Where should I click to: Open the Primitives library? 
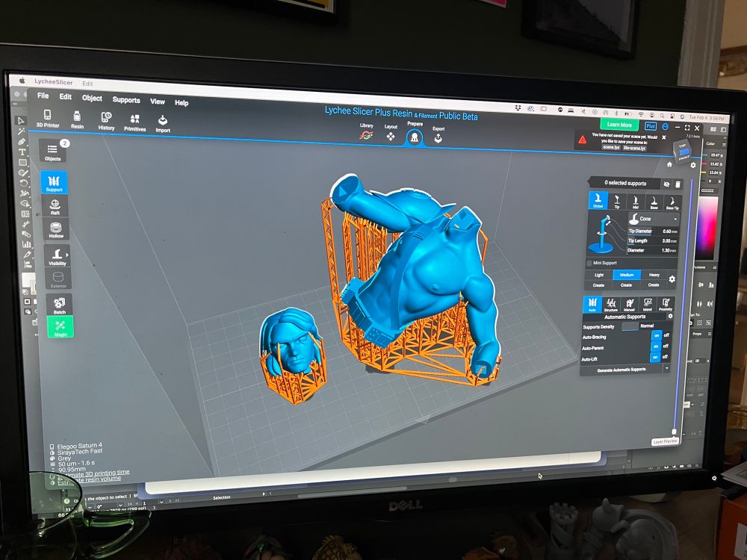click(134, 123)
